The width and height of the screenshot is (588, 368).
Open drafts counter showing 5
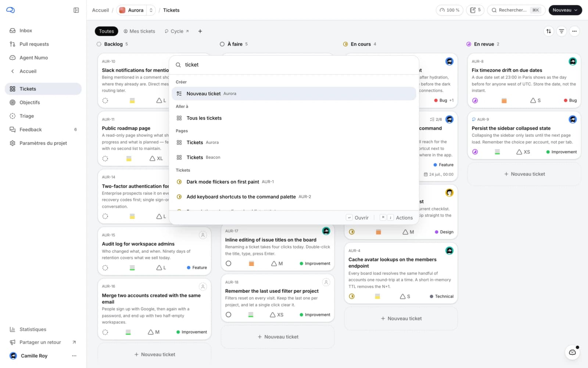475,10
